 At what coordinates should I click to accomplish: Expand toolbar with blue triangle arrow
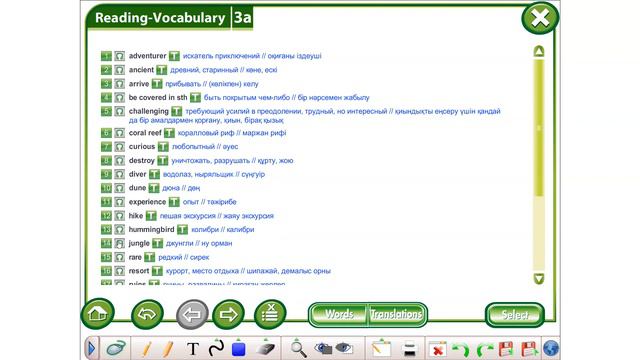pos(91,349)
